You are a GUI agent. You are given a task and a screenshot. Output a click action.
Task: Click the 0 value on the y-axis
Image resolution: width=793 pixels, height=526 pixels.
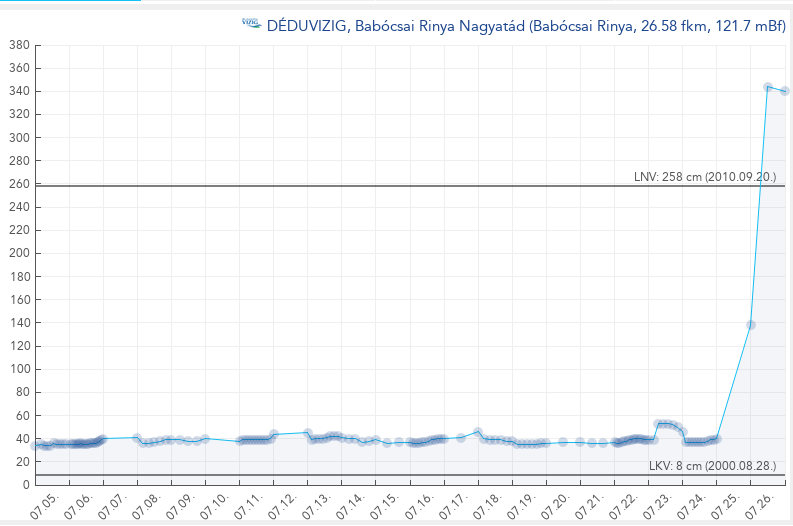[25, 485]
